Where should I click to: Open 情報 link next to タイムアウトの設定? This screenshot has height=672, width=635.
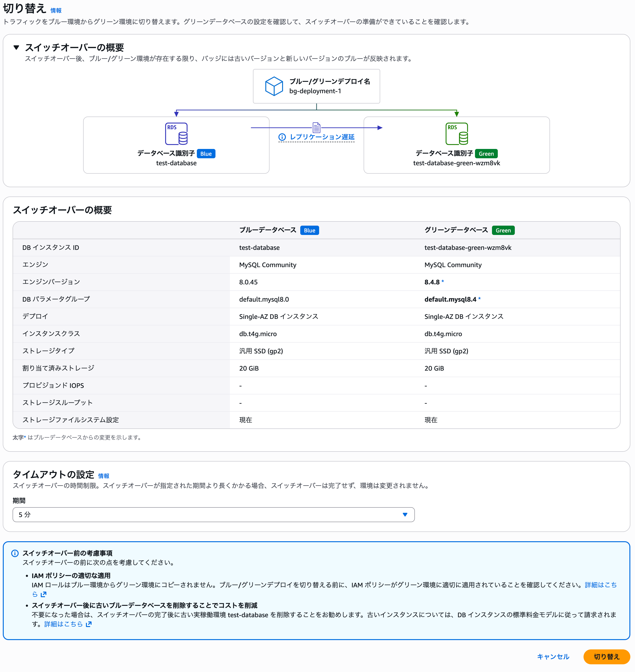point(104,476)
